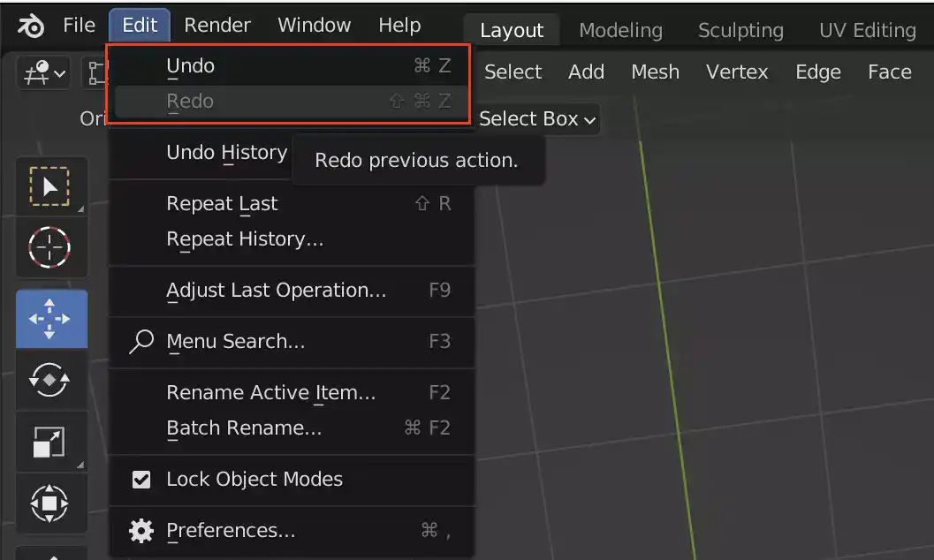Open the Help menu
This screenshot has height=560, width=934.
[399, 25]
